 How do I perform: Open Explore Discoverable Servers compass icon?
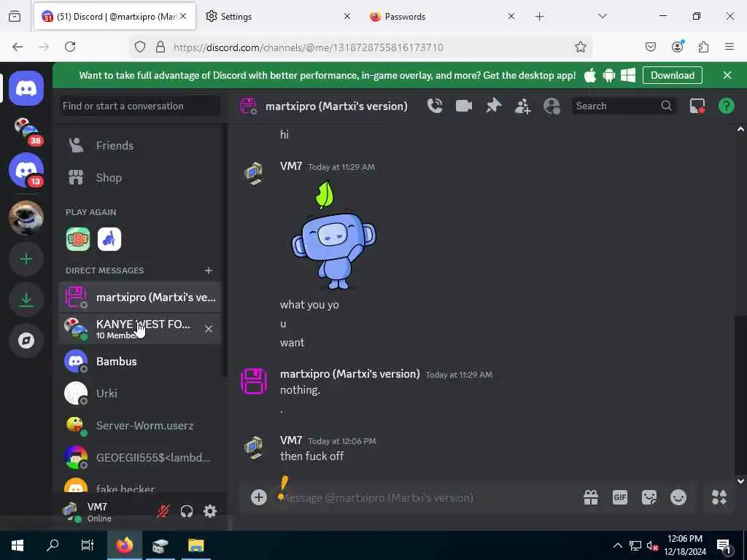(x=26, y=341)
